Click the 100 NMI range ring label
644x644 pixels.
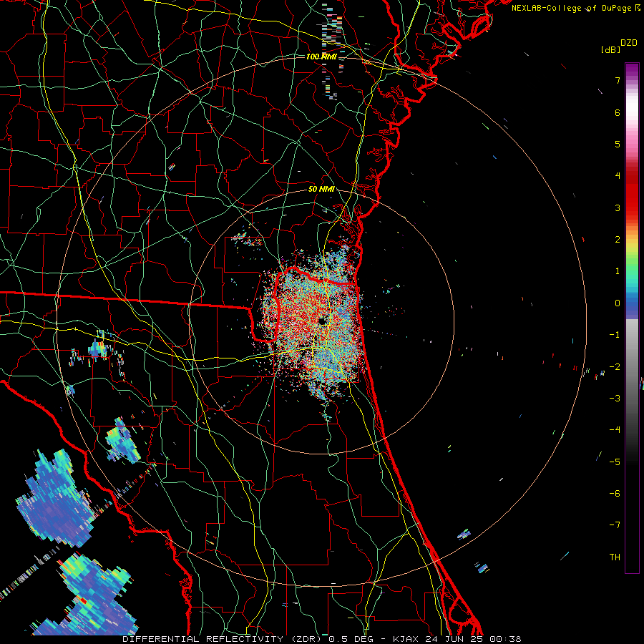(x=321, y=57)
